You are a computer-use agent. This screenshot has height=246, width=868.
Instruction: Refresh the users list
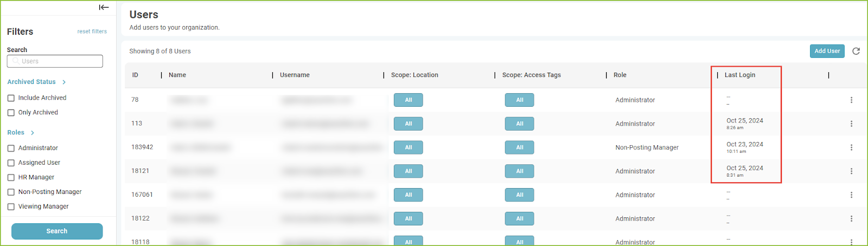pyautogui.click(x=856, y=51)
